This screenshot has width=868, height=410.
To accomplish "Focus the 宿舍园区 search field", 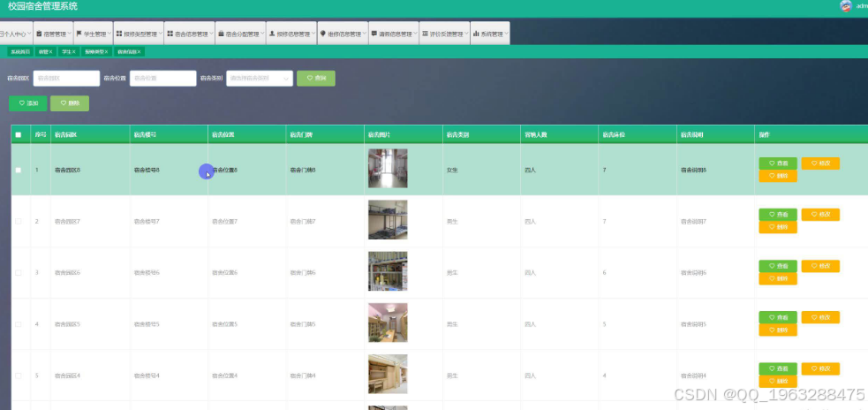I will pyautogui.click(x=66, y=78).
